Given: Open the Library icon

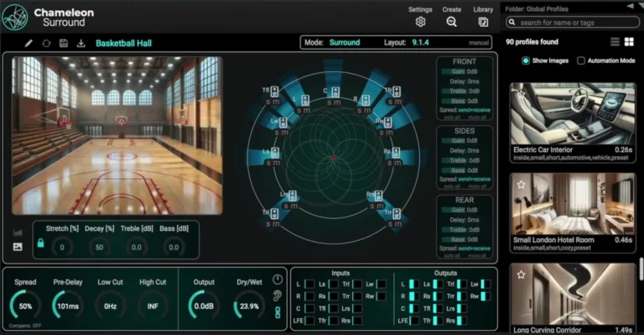Looking at the screenshot, I should [483, 22].
